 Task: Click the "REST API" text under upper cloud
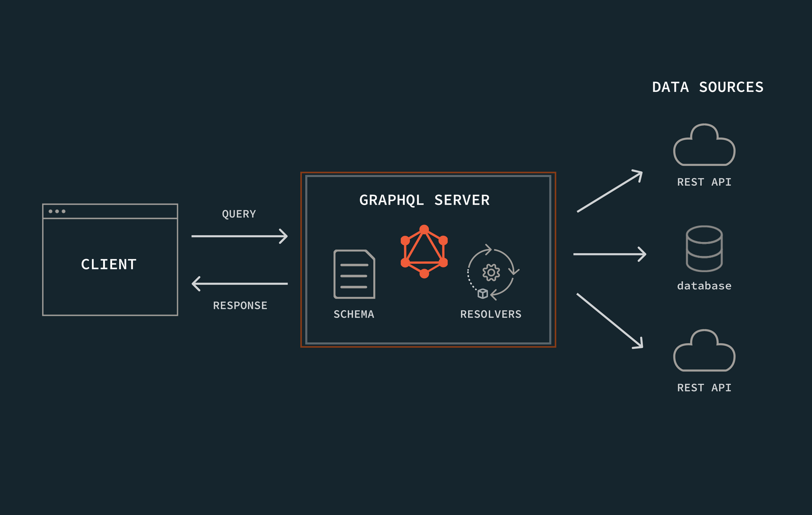[704, 182]
